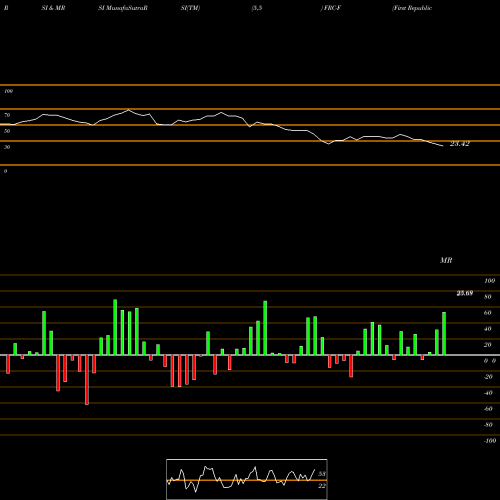Click the 60 label on MR axis
Viewport: 500px width, 500px height.
(488, 313)
